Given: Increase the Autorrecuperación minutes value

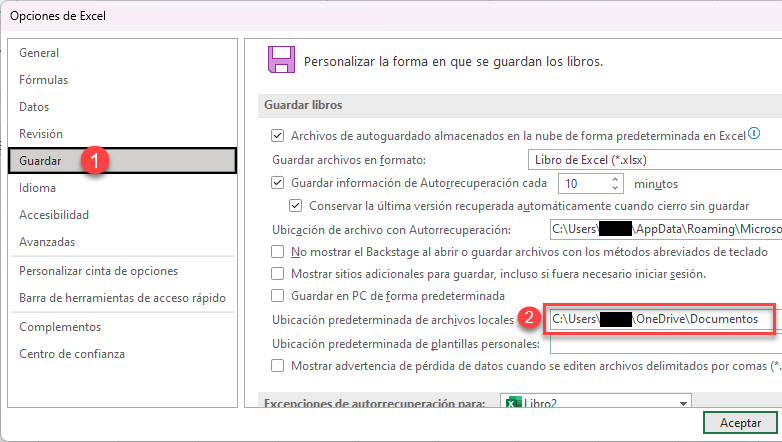Looking at the screenshot, I should pyautogui.click(x=615, y=179).
